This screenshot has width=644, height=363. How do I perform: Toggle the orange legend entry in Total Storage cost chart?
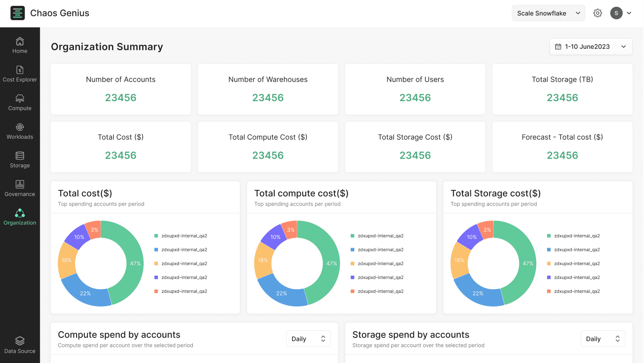[x=573, y=264]
